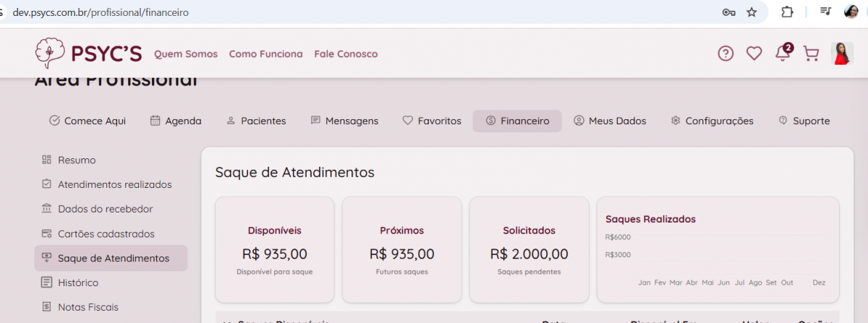Click the Fale Conosco link

pyautogui.click(x=346, y=54)
